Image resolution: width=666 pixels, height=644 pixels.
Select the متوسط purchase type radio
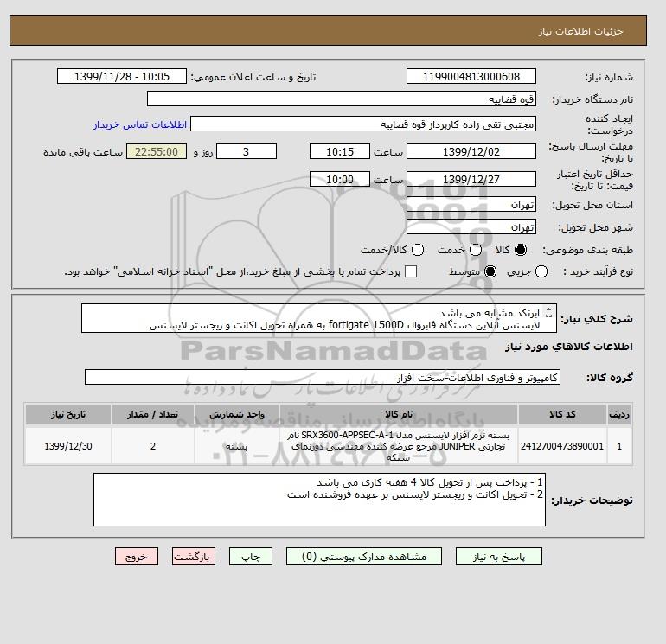click(x=490, y=271)
